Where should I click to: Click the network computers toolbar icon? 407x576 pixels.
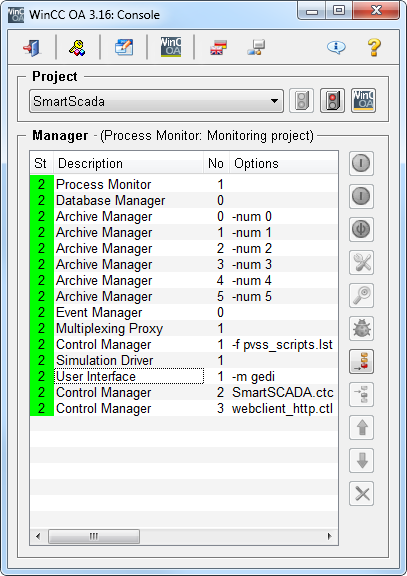(x=256, y=47)
